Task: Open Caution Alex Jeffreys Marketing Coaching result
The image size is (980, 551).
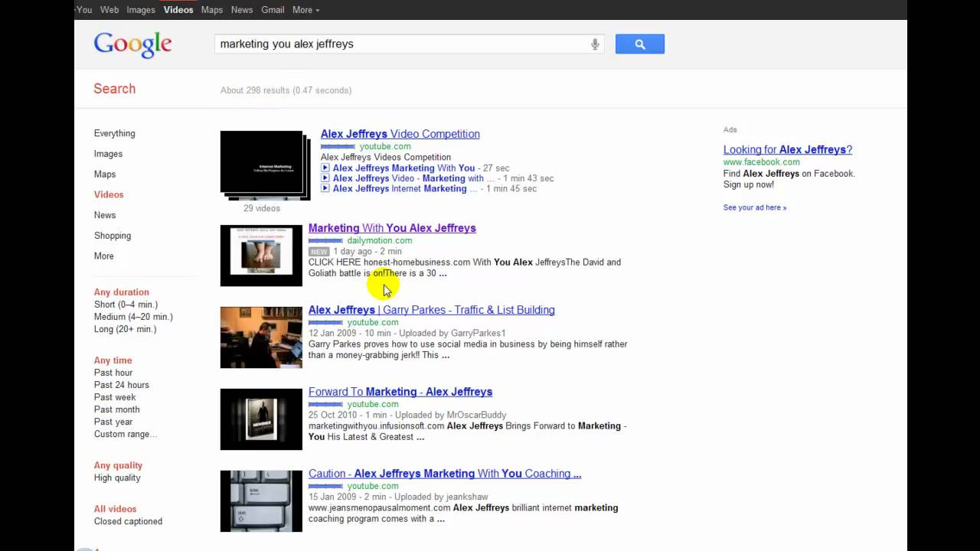Action: [x=444, y=474]
